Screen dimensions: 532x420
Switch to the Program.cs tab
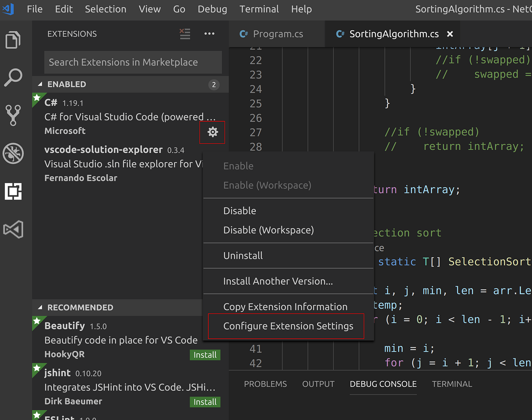click(278, 34)
